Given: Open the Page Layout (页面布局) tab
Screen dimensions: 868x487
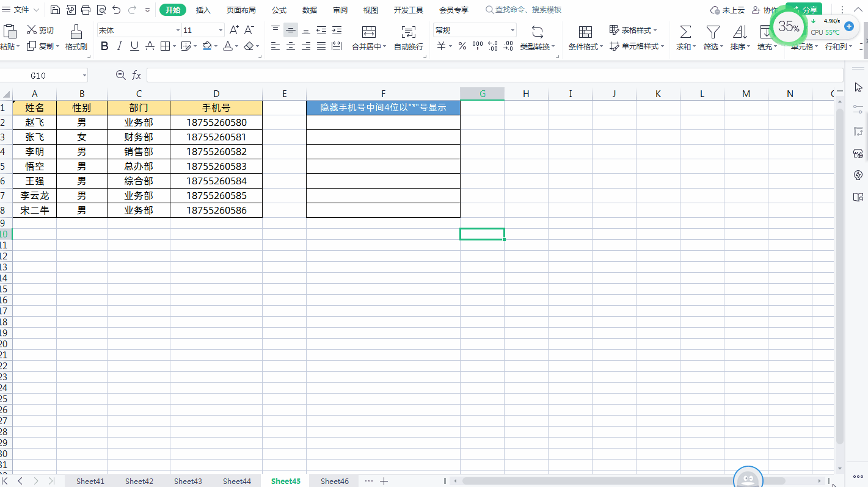Looking at the screenshot, I should coord(241,10).
